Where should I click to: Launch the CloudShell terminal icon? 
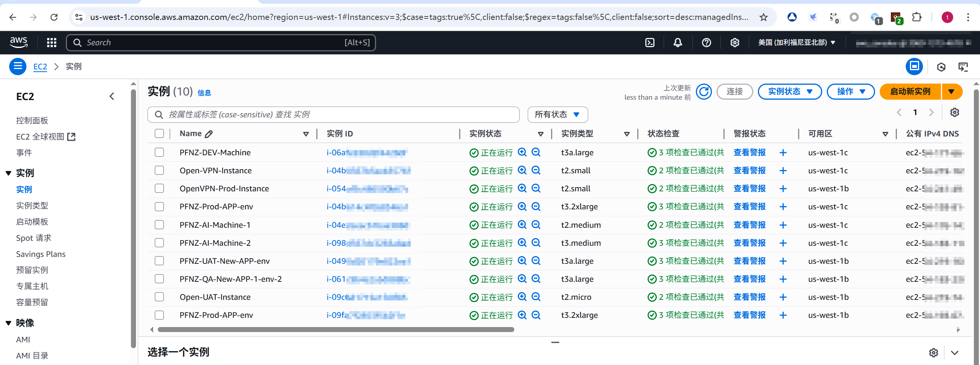[650, 43]
